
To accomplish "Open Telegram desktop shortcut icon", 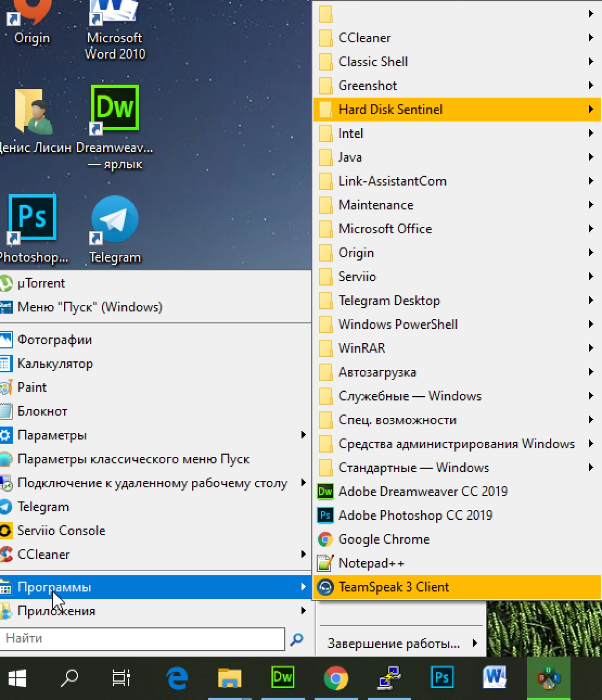I will pos(115,228).
